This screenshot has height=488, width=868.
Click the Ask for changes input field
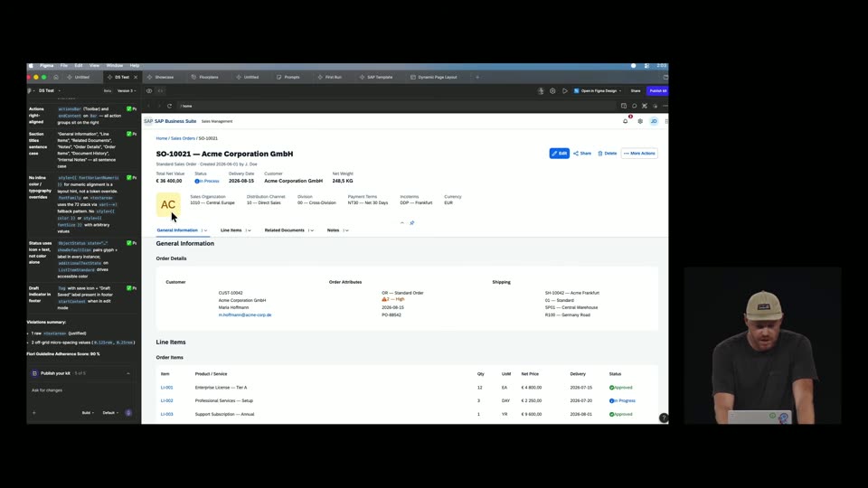(80, 390)
